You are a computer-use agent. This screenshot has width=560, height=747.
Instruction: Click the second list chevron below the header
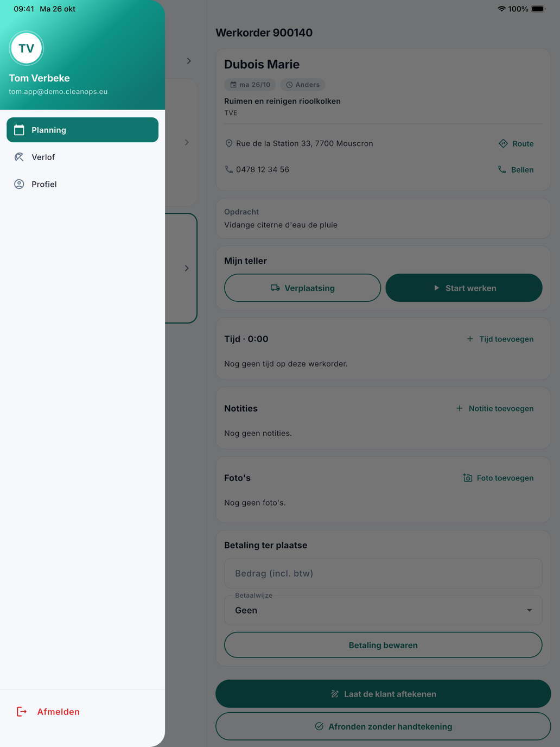pos(187,142)
